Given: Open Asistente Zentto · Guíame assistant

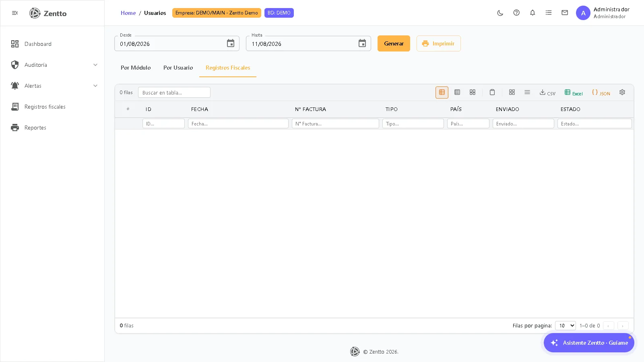Looking at the screenshot, I should 589,343.
